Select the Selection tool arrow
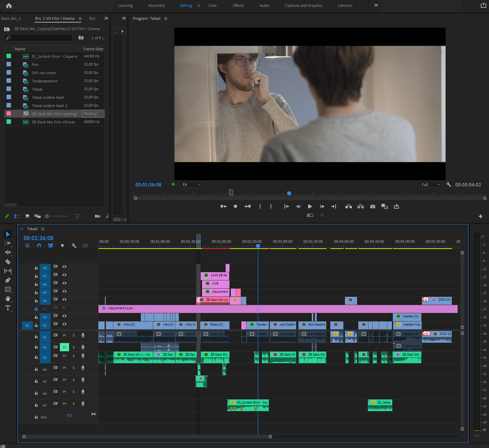This screenshot has width=489, height=448. [8, 234]
